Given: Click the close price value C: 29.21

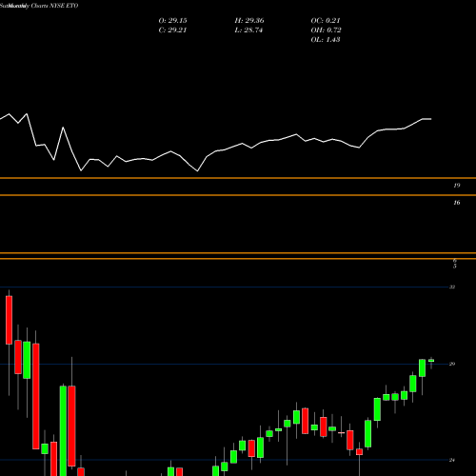Looking at the screenshot, I should click(x=172, y=30).
